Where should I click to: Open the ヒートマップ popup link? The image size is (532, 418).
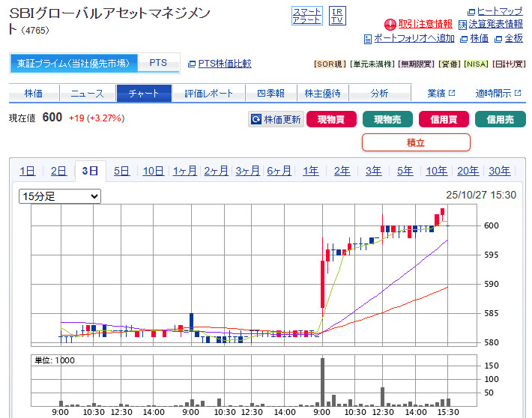tap(495, 11)
